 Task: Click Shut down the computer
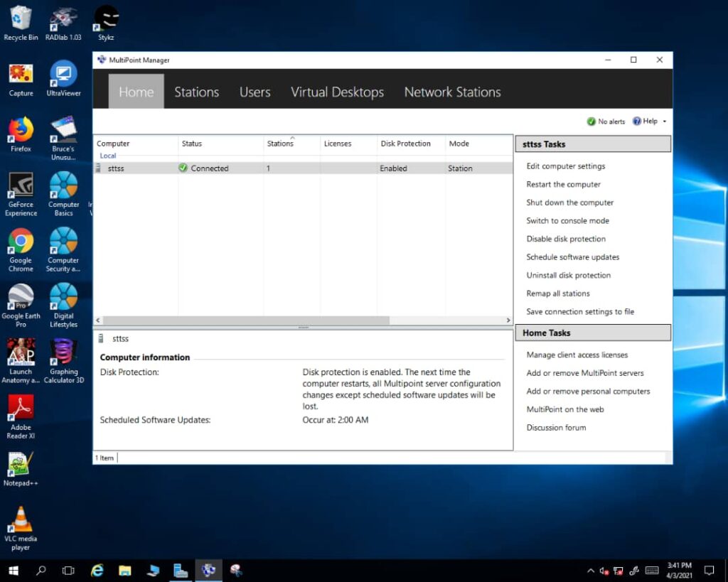(x=569, y=203)
